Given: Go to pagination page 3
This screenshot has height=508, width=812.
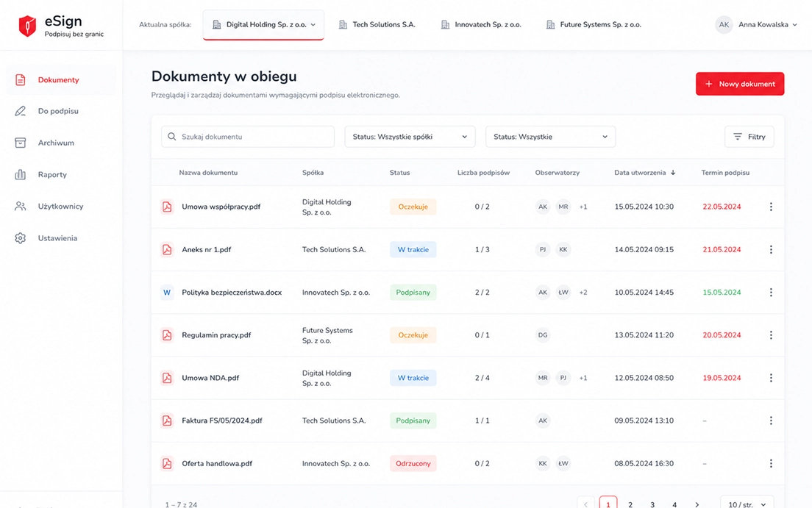Looking at the screenshot, I should click(652, 504).
